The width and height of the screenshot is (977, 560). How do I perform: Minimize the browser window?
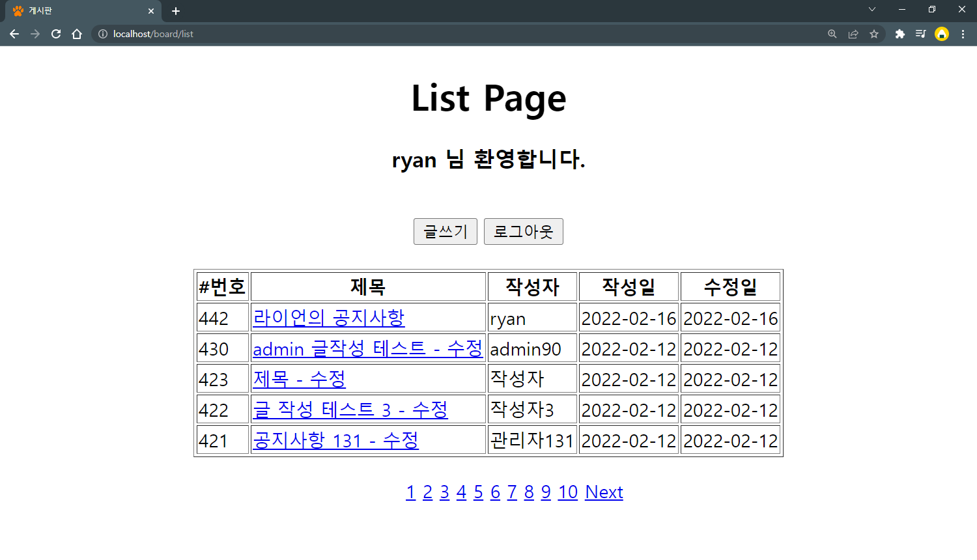[x=902, y=9]
